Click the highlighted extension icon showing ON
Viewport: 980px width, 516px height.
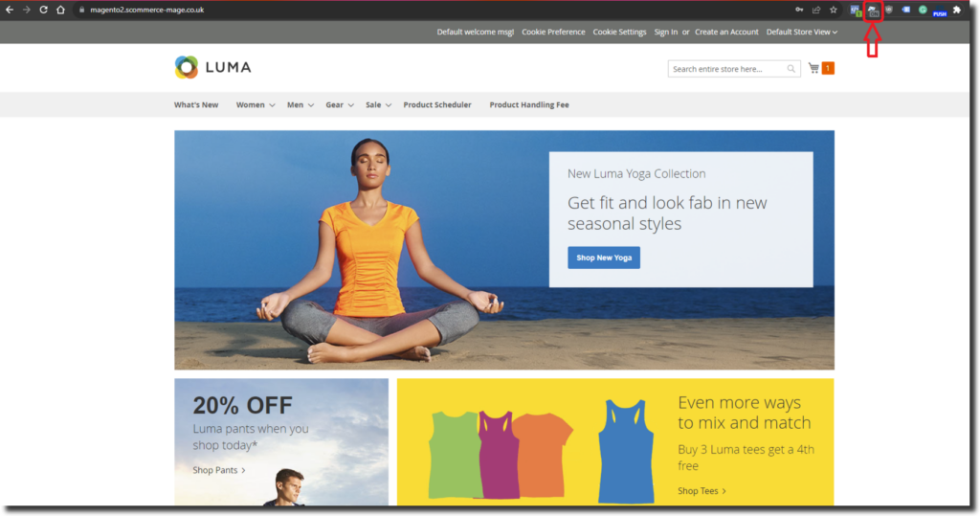(x=873, y=11)
